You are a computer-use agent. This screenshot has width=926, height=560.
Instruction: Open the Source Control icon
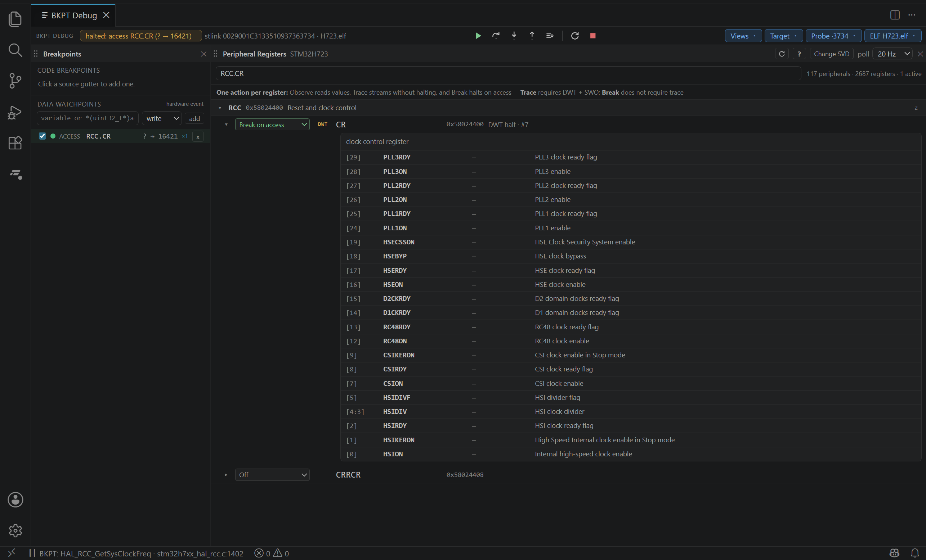click(x=15, y=81)
